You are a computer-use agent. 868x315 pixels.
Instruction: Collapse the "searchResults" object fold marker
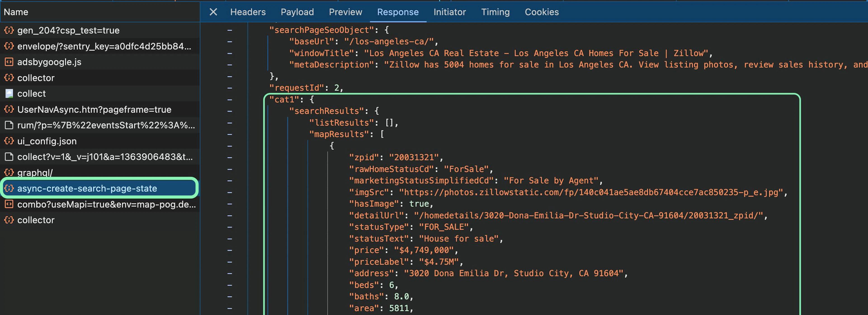pyautogui.click(x=230, y=111)
